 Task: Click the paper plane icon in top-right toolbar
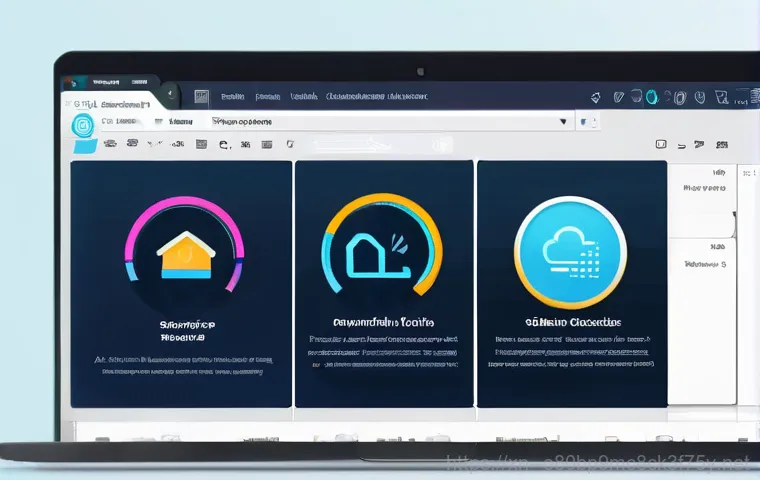(596, 97)
